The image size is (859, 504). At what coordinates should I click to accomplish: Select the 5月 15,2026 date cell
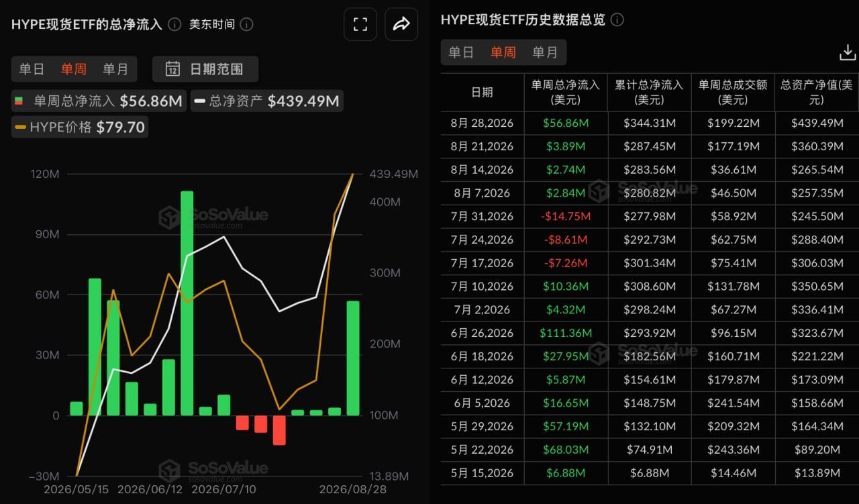[x=482, y=473]
